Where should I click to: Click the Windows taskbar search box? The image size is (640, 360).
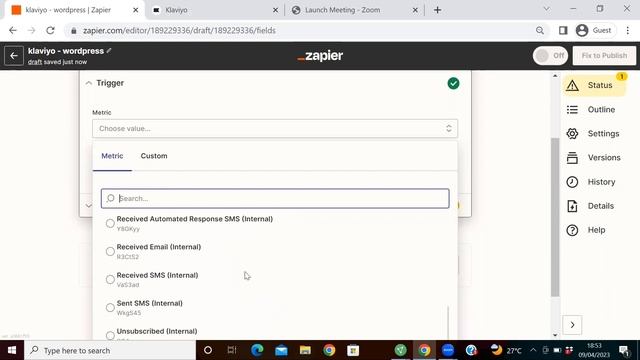click(110, 350)
